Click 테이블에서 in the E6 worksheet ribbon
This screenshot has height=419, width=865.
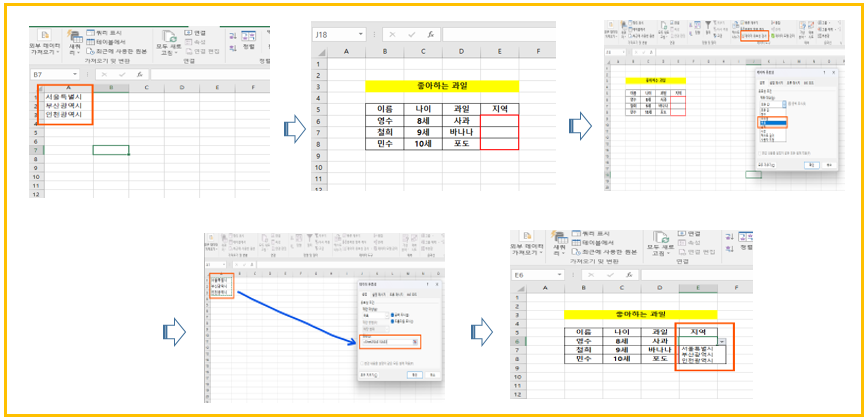[x=594, y=242]
